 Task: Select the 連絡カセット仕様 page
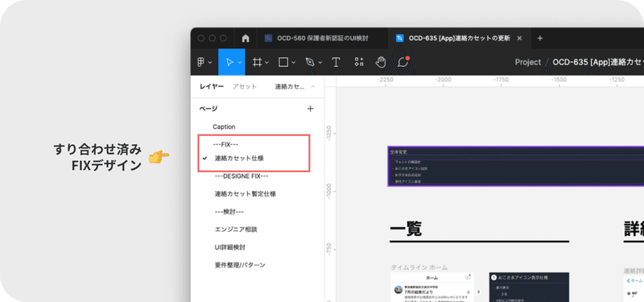pyautogui.click(x=238, y=158)
